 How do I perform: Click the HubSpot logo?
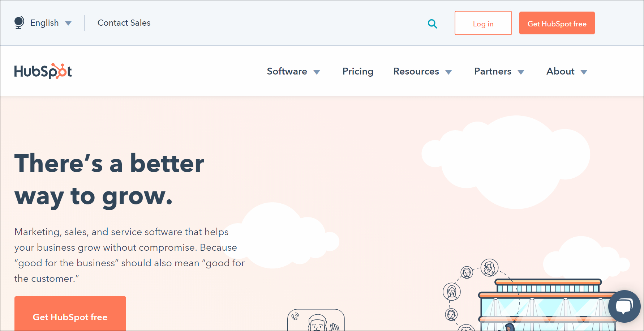point(43,71)
